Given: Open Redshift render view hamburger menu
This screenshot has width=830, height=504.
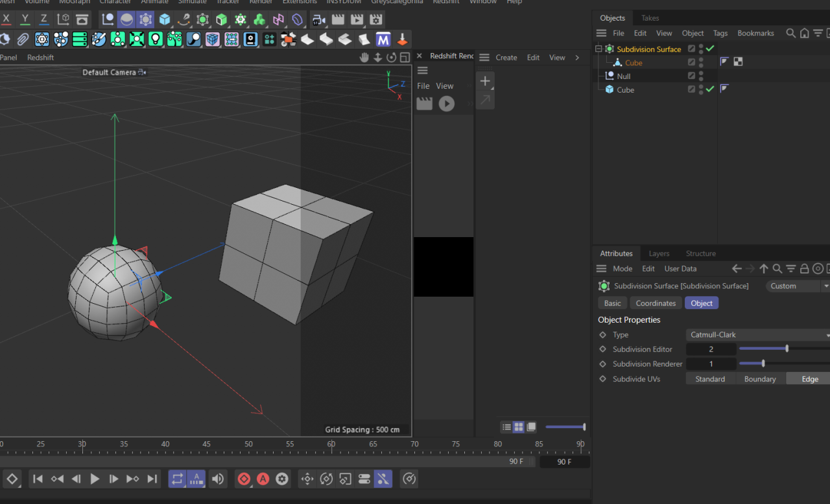Looking at the screenshot, I should (423, 71).
